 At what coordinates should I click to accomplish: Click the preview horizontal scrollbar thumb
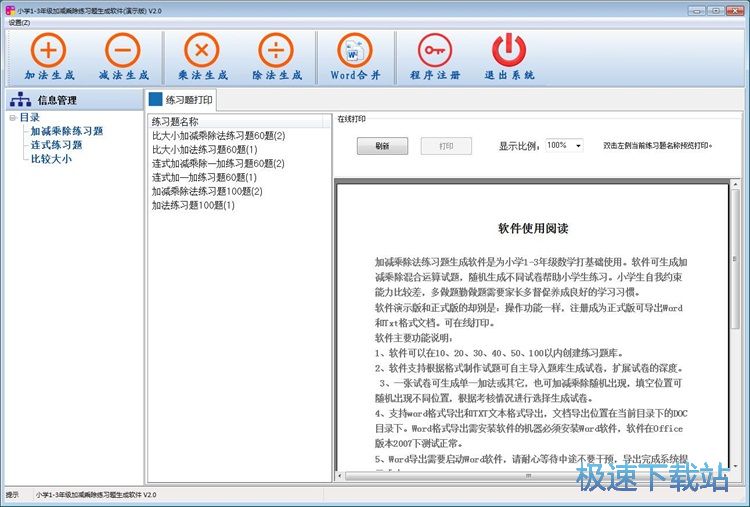tap(528, 476)
